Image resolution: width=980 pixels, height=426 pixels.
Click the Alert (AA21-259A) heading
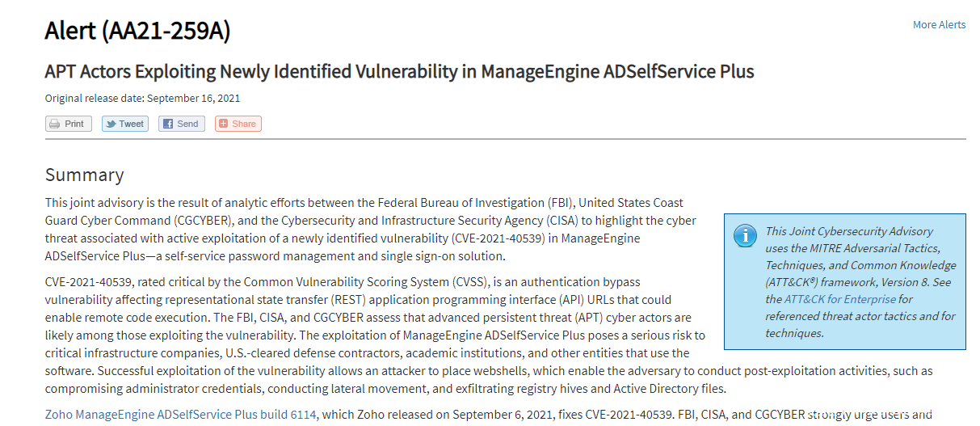point(137,32)
